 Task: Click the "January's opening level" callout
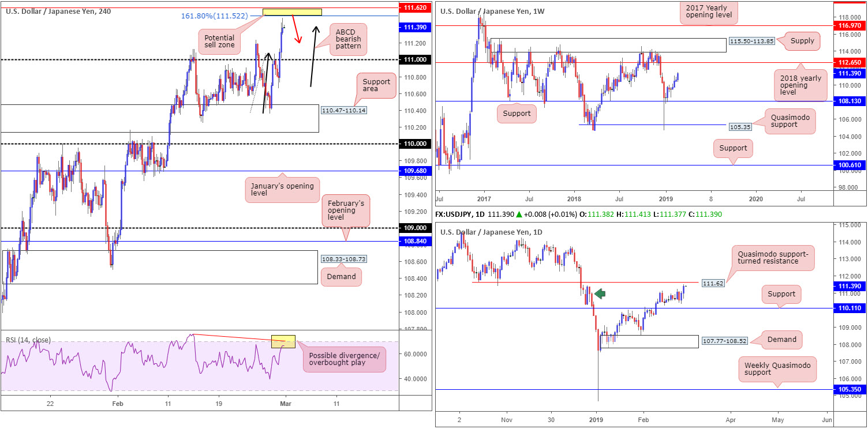pos(282,190)
